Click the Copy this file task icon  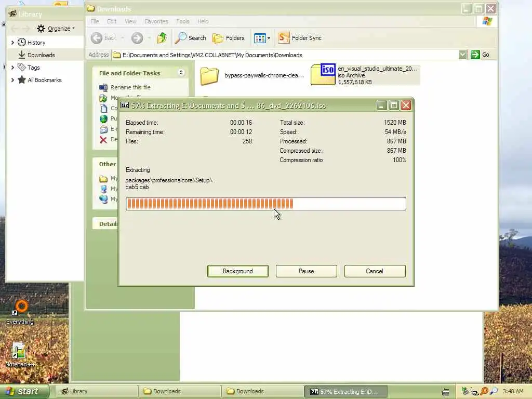coord(103,108)
